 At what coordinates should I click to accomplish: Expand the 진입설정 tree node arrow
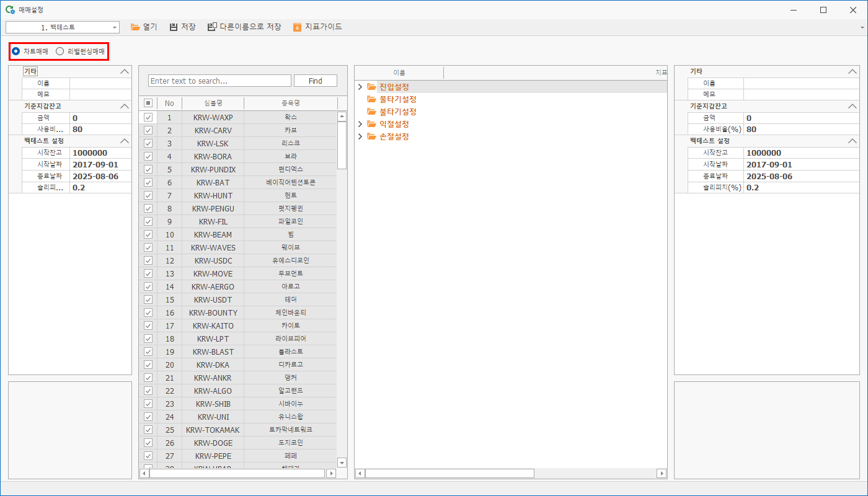(x=360, y=87)
